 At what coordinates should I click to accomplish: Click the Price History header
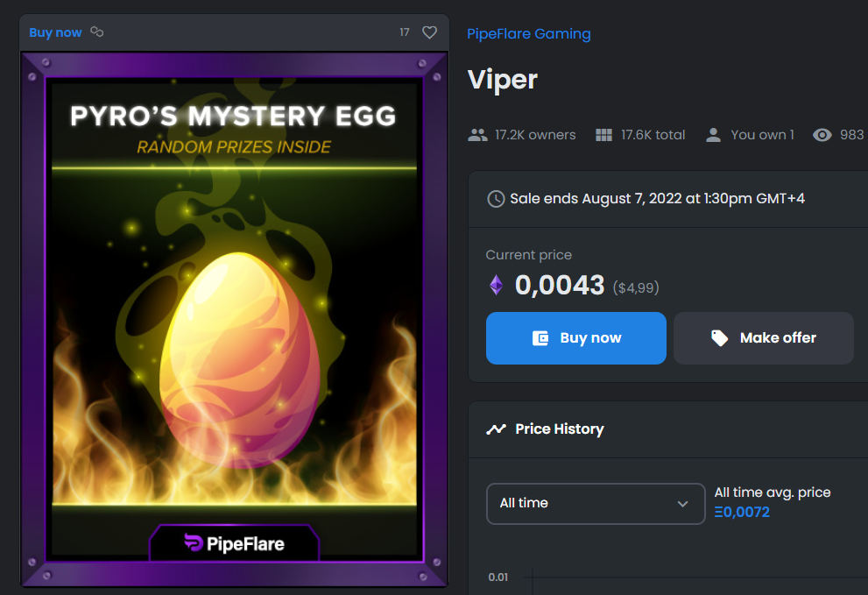pyautogui.click(x=559, y=429)
